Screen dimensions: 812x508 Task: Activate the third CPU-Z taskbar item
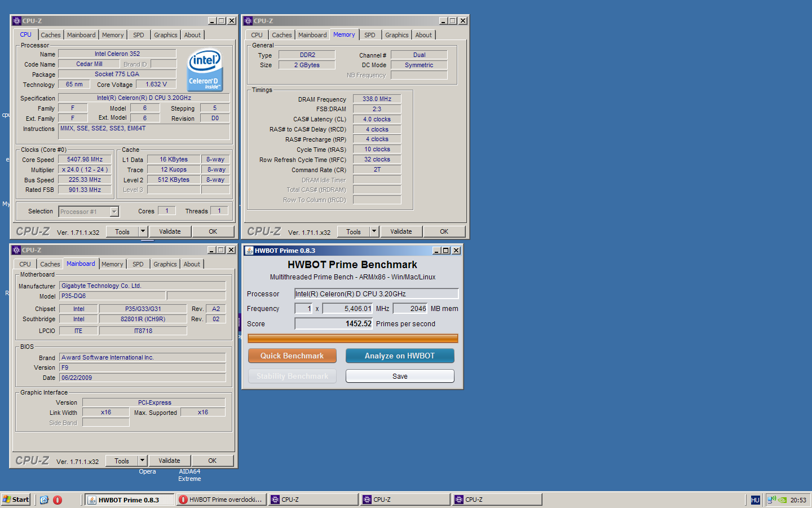497,500
